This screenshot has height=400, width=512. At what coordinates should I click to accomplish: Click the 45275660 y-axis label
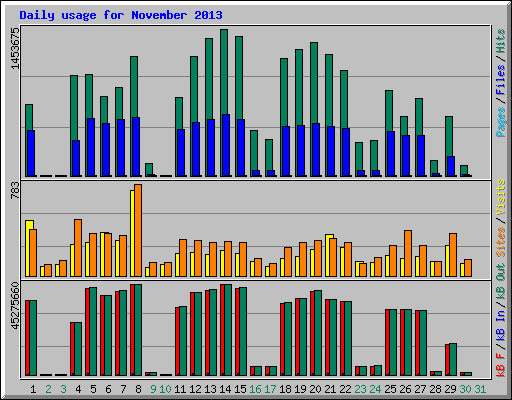point(15,305)
